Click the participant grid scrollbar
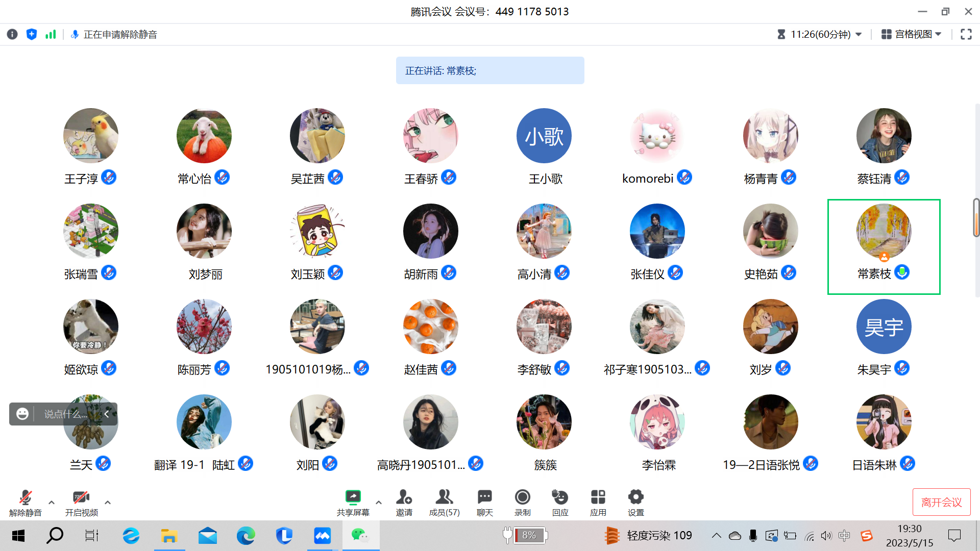The height and width of the screenshot is (551, 980). click(x=976, y=218)
